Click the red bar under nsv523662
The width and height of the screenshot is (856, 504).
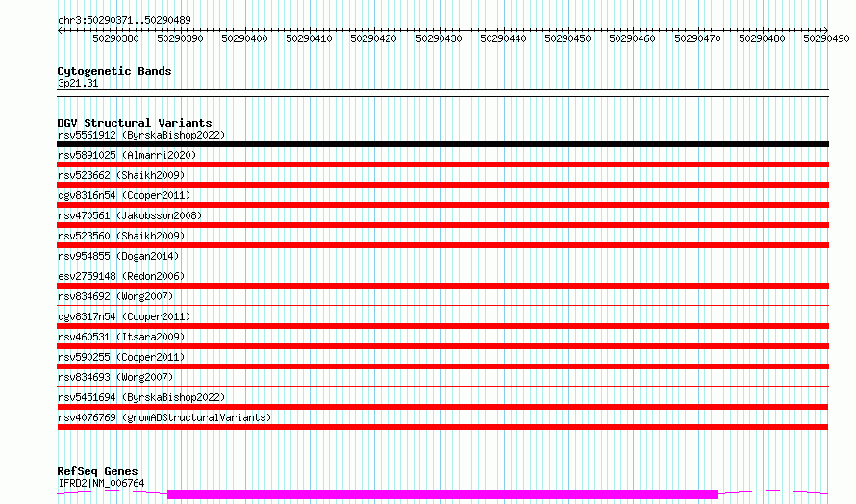(x=442, y=185)
